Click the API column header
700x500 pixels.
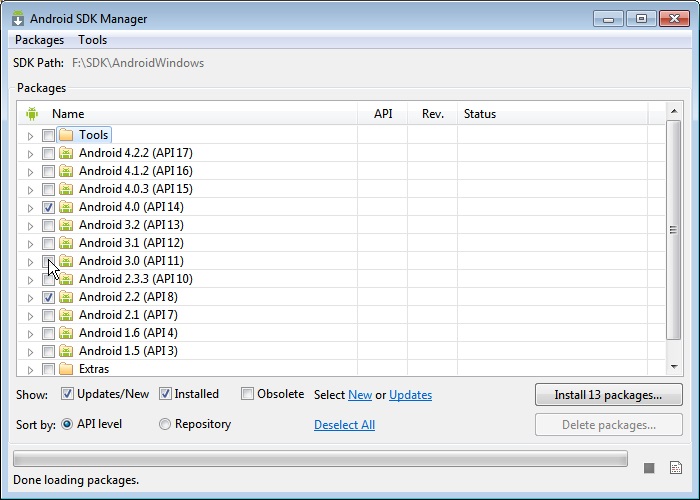click(x=383, y=114)
